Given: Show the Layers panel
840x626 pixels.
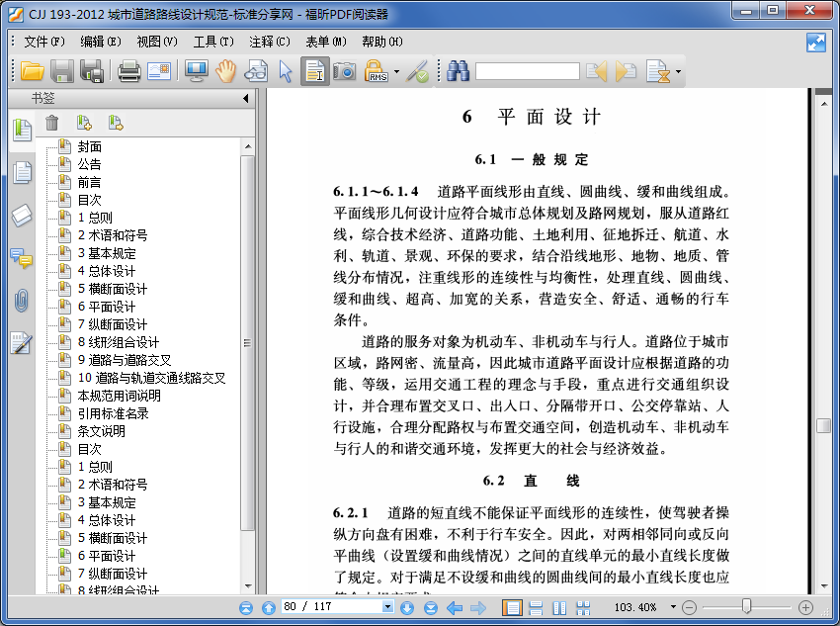Looking at the screenshot, I should pyautogui.click(x=22, y=216).
